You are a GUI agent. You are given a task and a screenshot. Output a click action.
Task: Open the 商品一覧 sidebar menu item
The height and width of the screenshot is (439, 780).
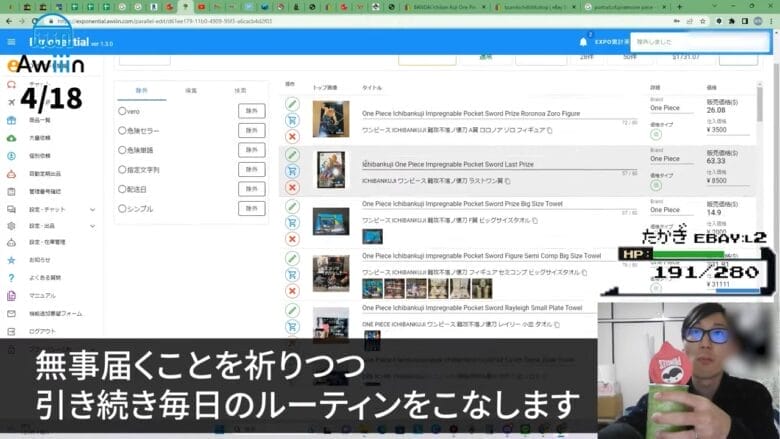point(40,120)
